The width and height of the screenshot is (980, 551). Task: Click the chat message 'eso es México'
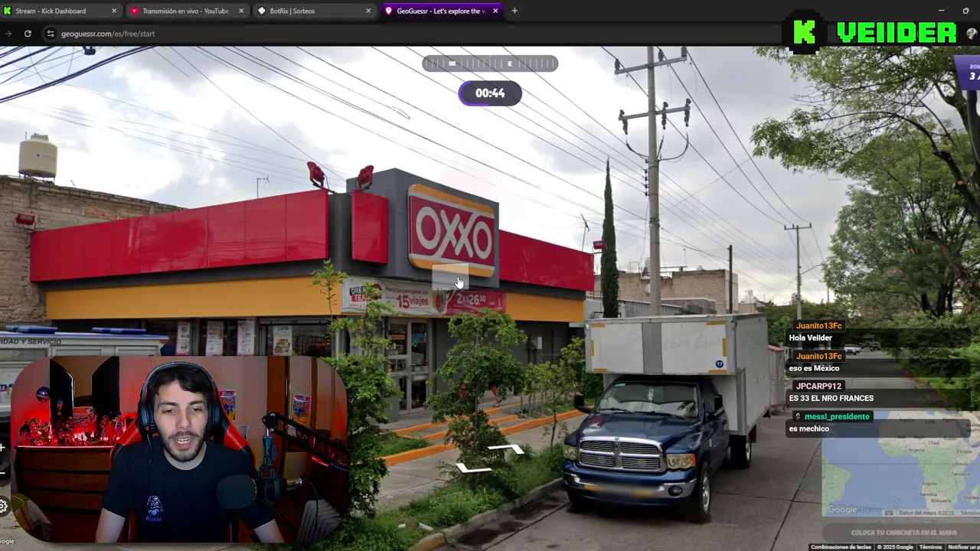(x=814, y=368)
